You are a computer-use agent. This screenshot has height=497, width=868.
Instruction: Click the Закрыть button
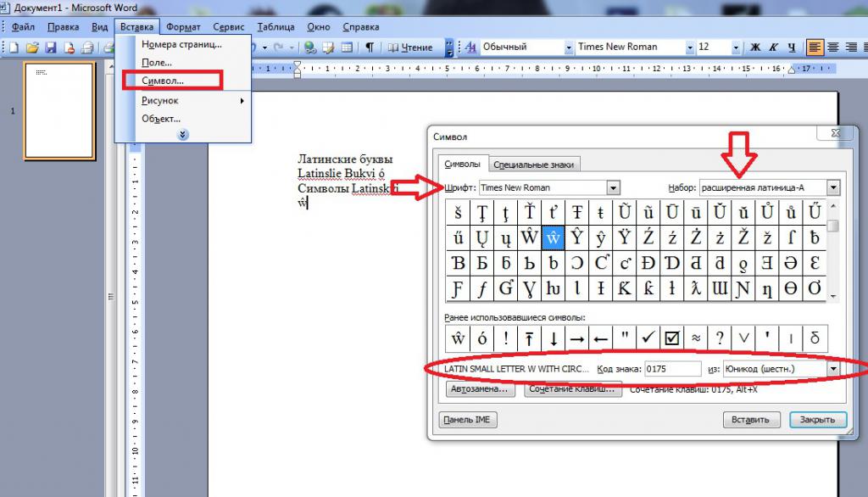tap(818, 420)
